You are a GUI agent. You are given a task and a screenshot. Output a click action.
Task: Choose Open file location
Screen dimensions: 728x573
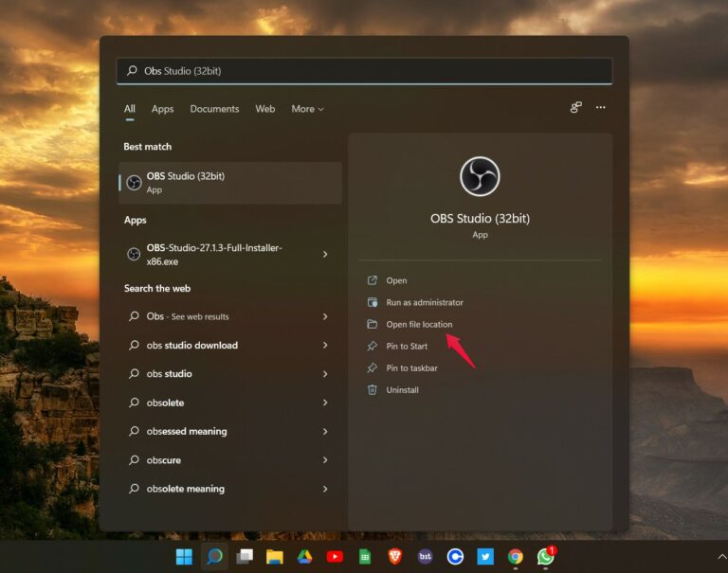419,324
